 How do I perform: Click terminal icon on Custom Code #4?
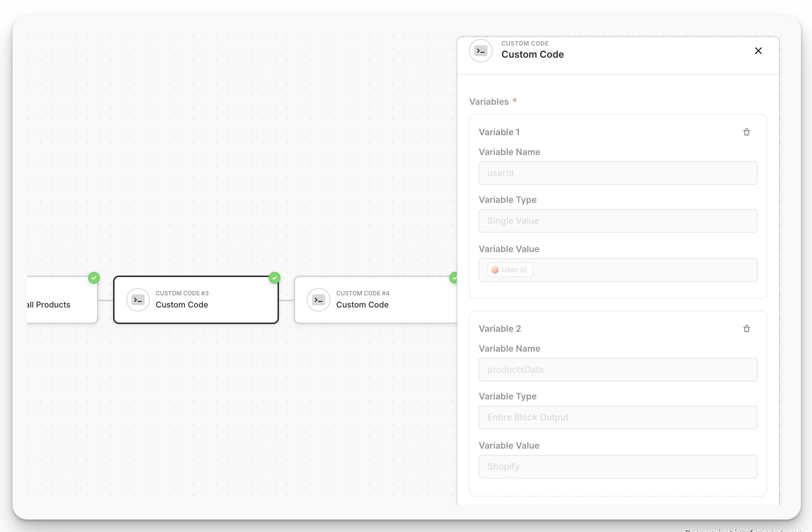pyautogui.click(x=318, y=300)
